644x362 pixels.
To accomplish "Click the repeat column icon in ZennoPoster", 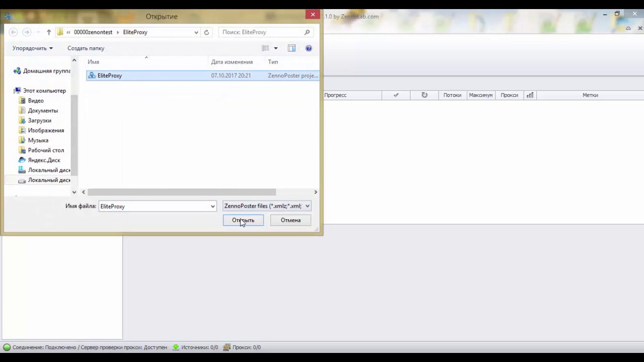I will pyautogui.click(x=424, y=95).
